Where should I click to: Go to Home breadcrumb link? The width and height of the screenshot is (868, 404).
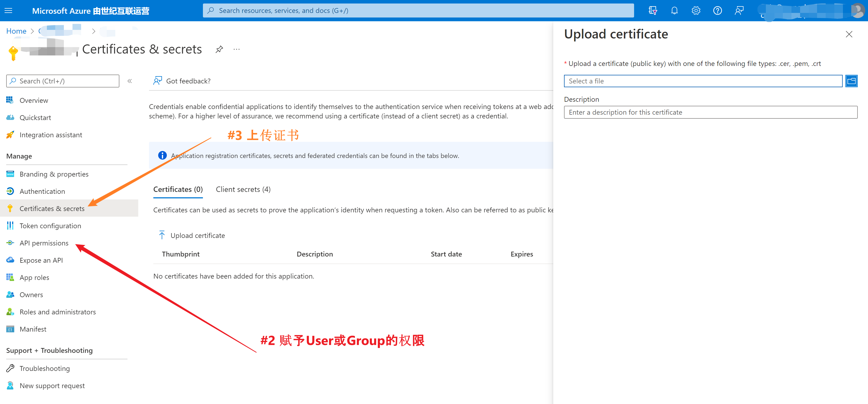pyautogui.click(x=16, y=31)
